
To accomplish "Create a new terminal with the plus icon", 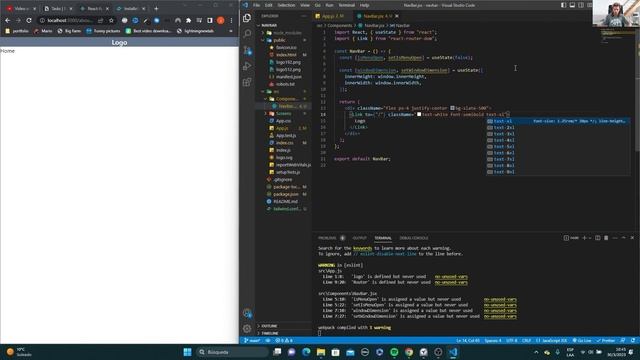I will click(x=584, y=238).
